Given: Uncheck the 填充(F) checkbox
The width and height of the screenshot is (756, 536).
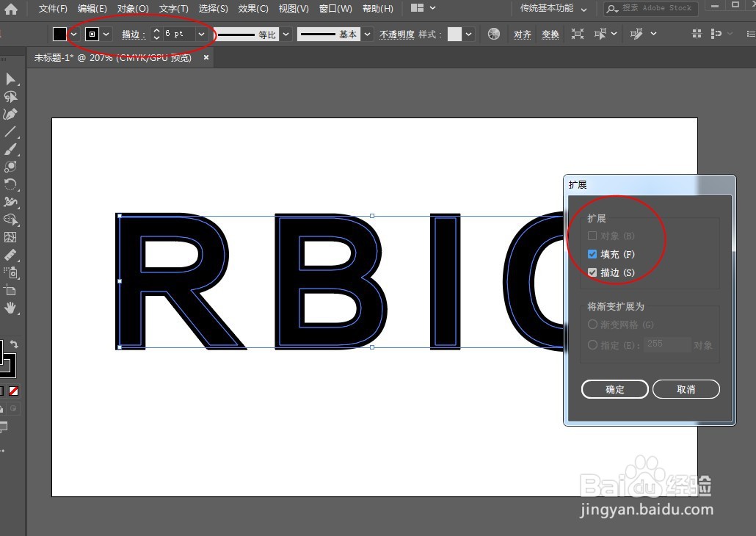Looking at the screenshot, I should click(592, 254).
